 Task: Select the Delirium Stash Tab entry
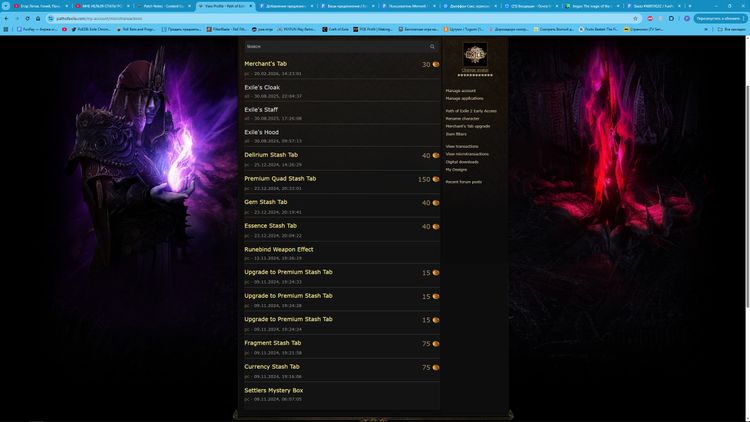coord(271,155)
